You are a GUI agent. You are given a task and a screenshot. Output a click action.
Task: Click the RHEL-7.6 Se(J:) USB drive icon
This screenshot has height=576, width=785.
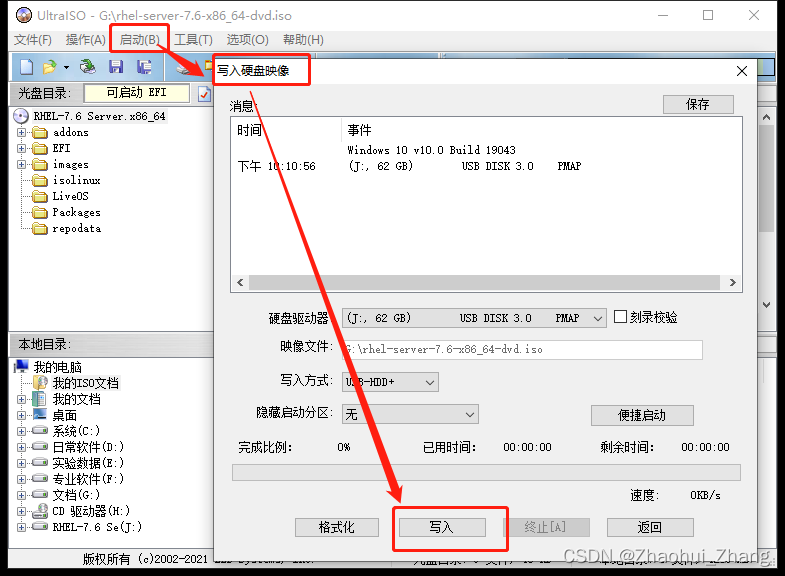pos(40,527)
